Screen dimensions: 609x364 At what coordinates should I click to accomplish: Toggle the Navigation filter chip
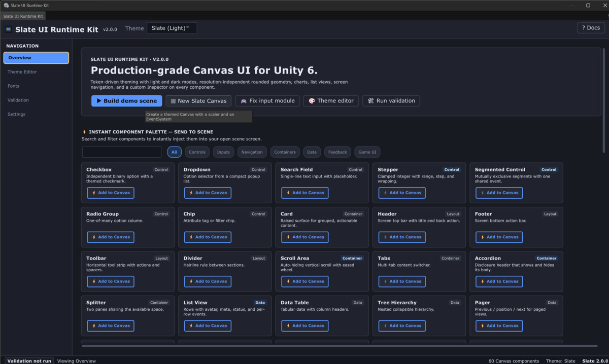pyautogui.click(x=252, y=152)
